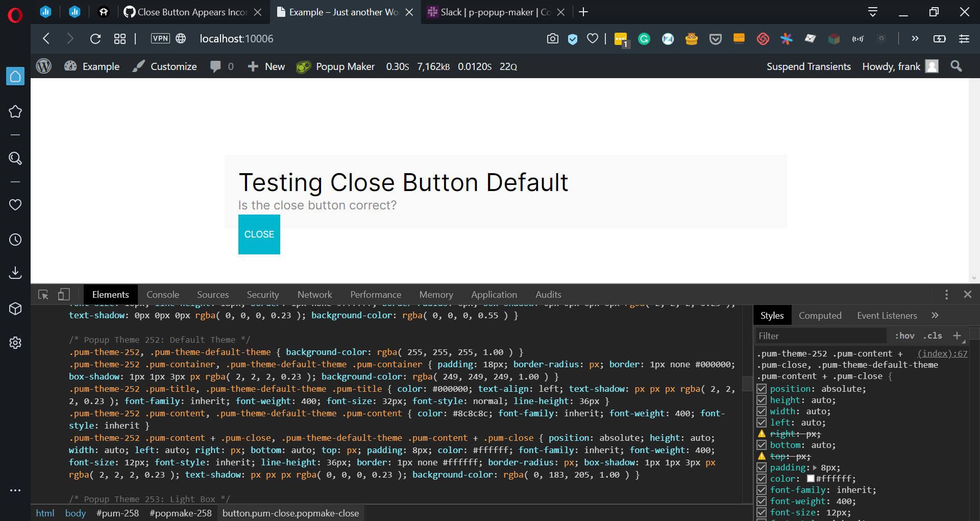Uncheck the font-weight property
The width and height of the screenshot is (980, 521).
click(x=761, y=501)
